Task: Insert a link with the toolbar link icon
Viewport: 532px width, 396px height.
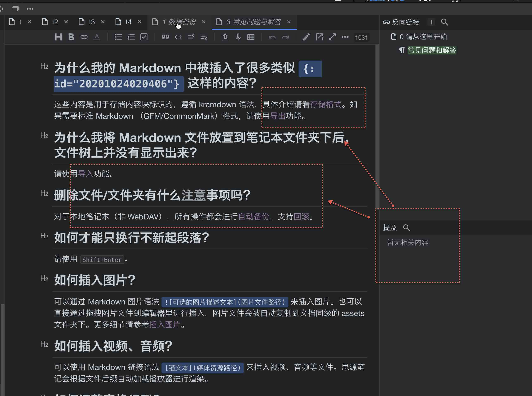Action: click(84, 37)
